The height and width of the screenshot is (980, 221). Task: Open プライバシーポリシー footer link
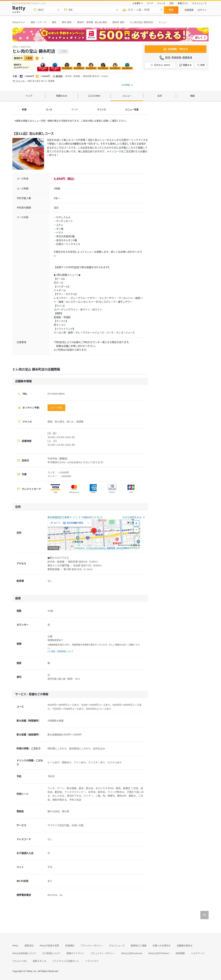pyautogui.click(x=91, y=946)
